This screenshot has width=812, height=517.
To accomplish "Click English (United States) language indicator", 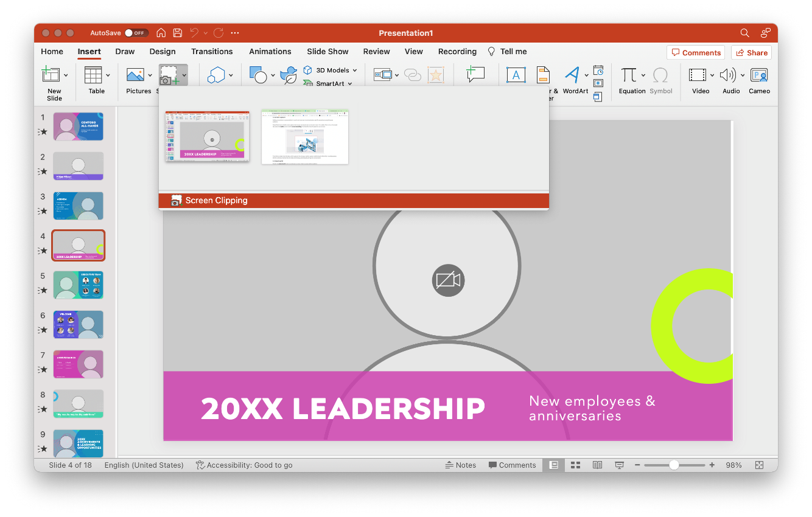I will coord(144,465).
